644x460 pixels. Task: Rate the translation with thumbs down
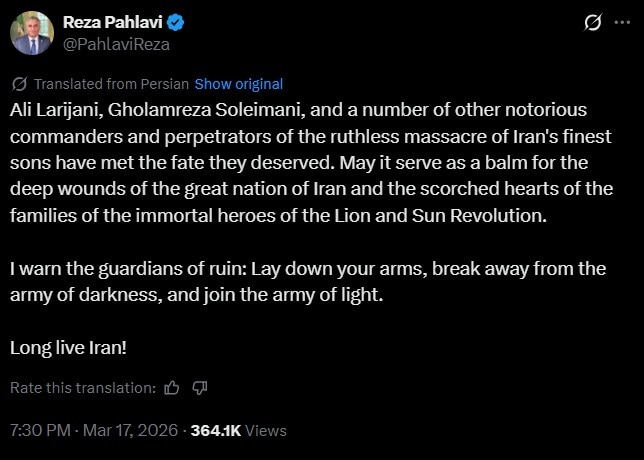199,387
